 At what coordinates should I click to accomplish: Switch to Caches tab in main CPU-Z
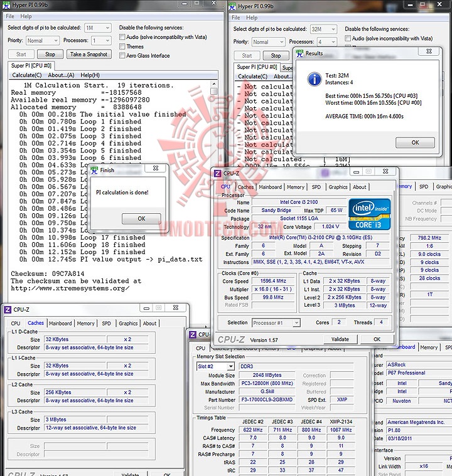tap(245, 187)
